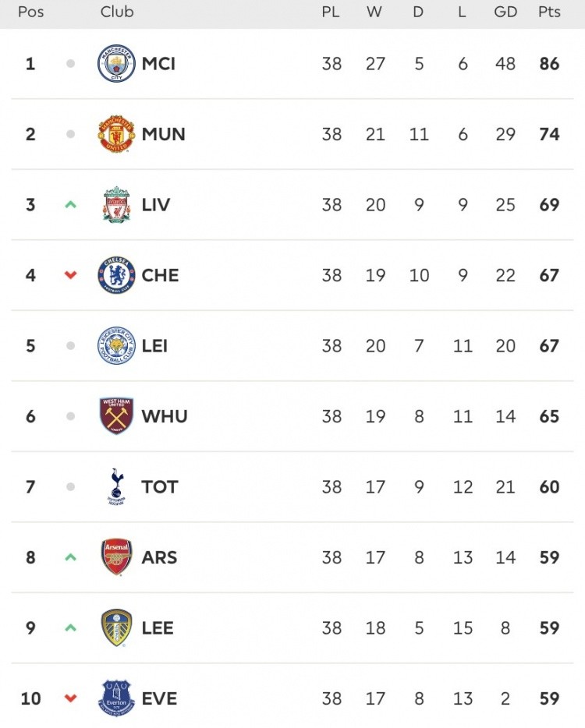The image size is (585, 728).
Task: Click Chelsea's red down-arrow position indicator
Action: [71, 275]
